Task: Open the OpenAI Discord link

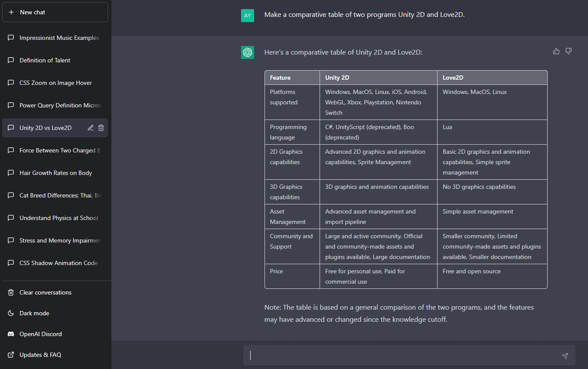Action: pos(55,334)
